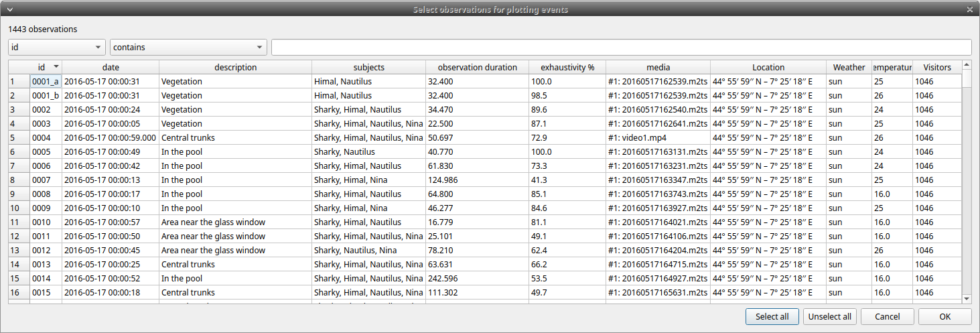Click exhaustivity value 72.9

pyautogui.click(x=567, y=137)
